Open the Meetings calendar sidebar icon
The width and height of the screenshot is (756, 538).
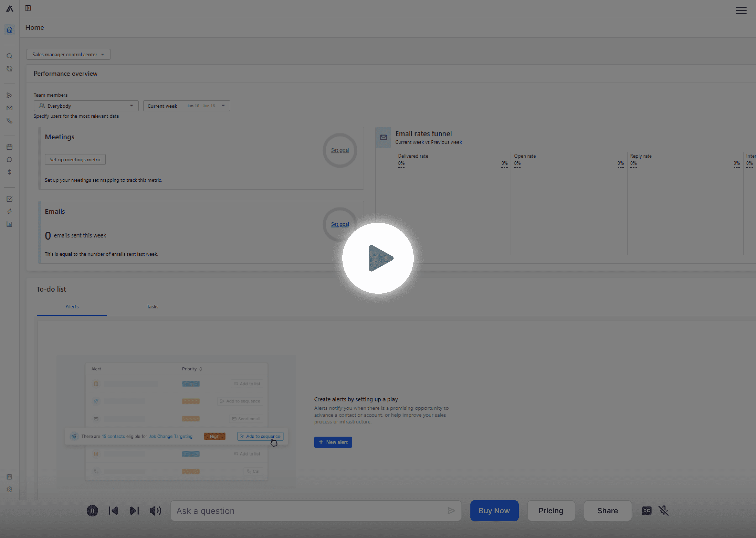[10, 147]
